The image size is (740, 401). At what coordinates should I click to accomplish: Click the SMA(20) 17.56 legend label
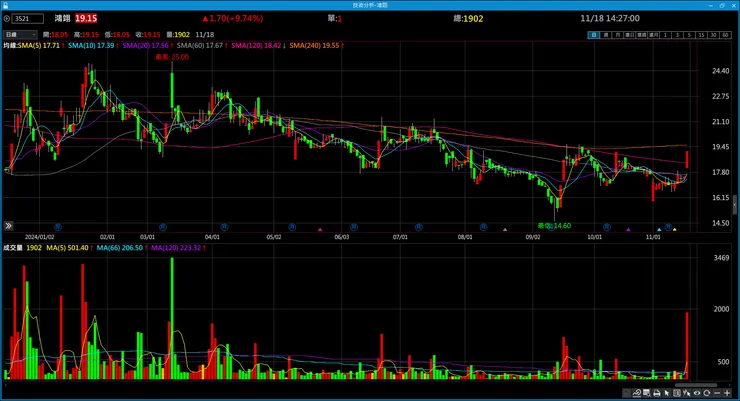[x=145, y=46]
